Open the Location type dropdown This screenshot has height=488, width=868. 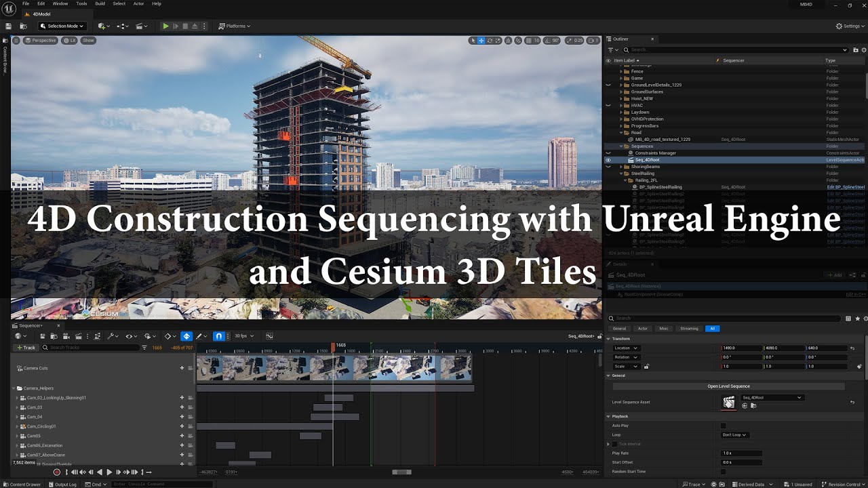click(626, 348)
